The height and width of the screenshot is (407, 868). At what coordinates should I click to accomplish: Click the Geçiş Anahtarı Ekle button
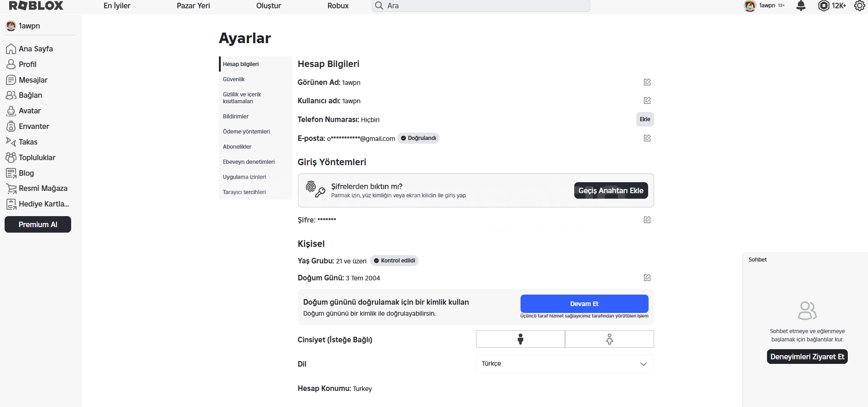pyautogui.click(x=611, y=190)
